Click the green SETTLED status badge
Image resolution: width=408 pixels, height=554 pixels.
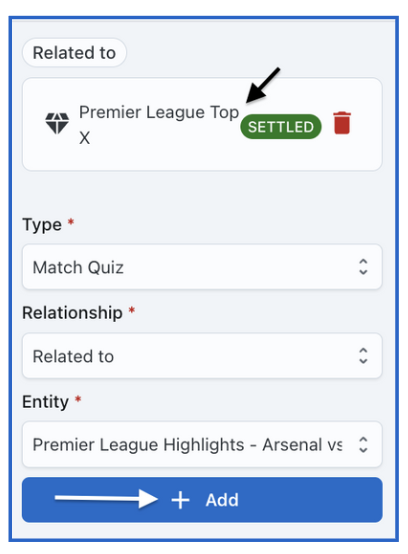tap(281, 126)
